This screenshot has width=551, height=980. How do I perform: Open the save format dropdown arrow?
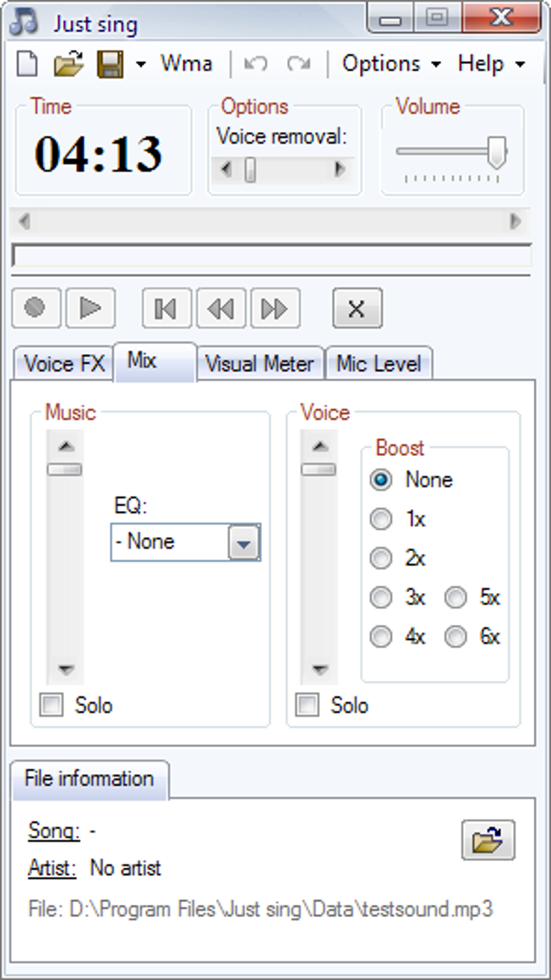pyautogui.click(x=141, y=65)
